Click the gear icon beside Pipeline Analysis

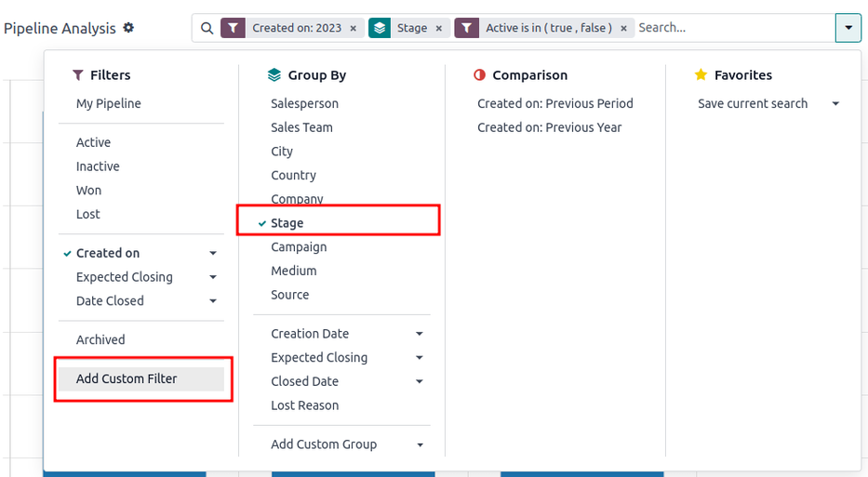tap(128, 28)
